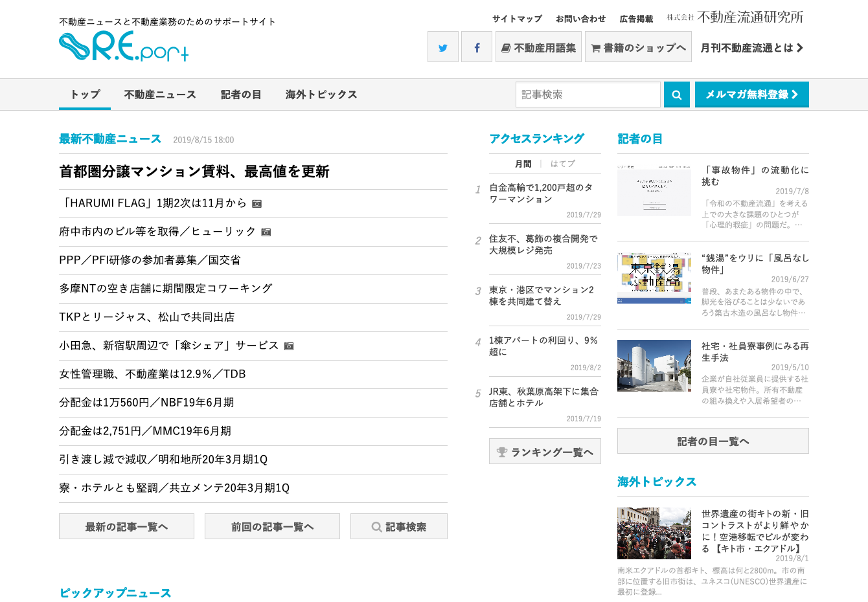Screen dimensions: 868x602
Task: Click 最新不動産ニュース section heading
Action: (x=110, y=139)
